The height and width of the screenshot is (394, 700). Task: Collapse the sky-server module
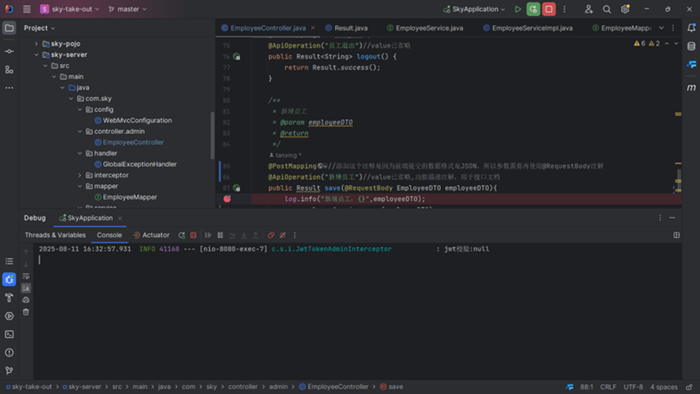[x=36, y=55]
